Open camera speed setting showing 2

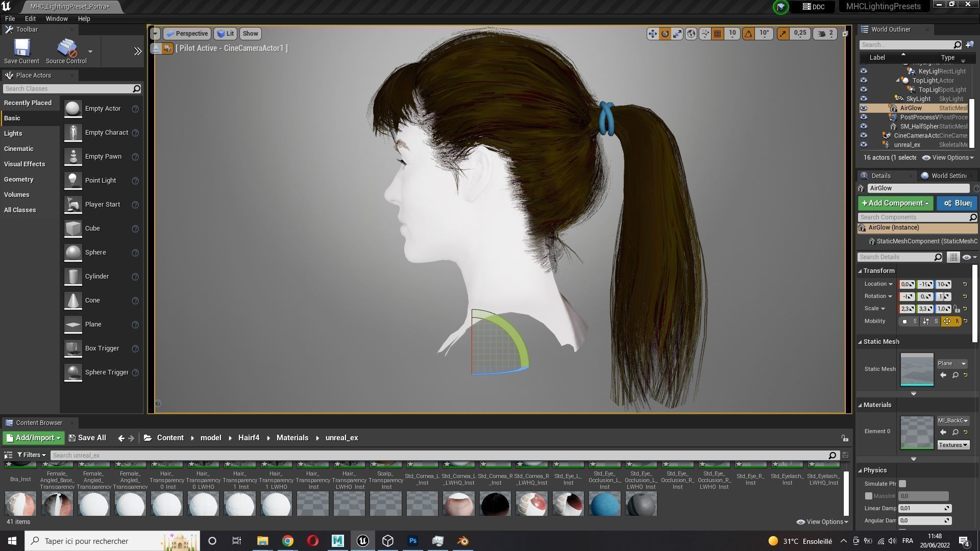(825, 34)
